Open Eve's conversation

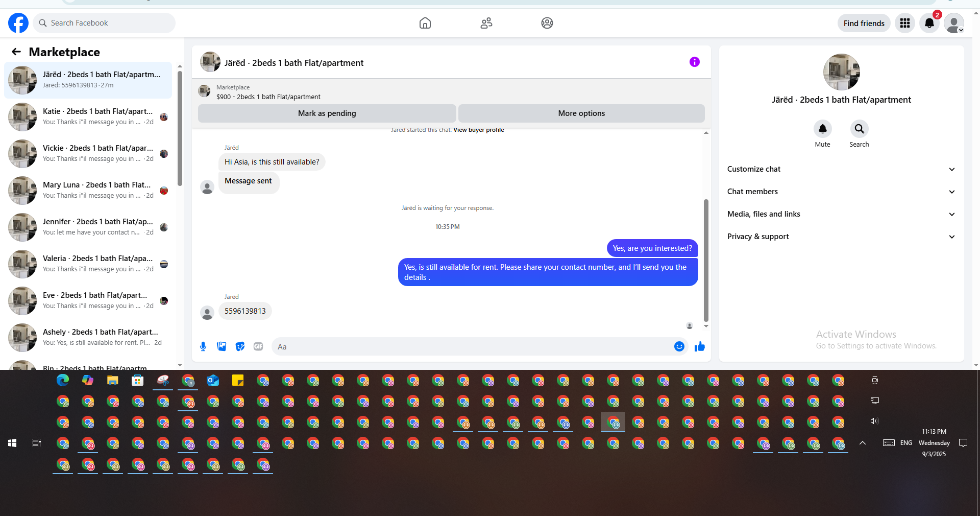pyautogui.click(x=88, y=301)
